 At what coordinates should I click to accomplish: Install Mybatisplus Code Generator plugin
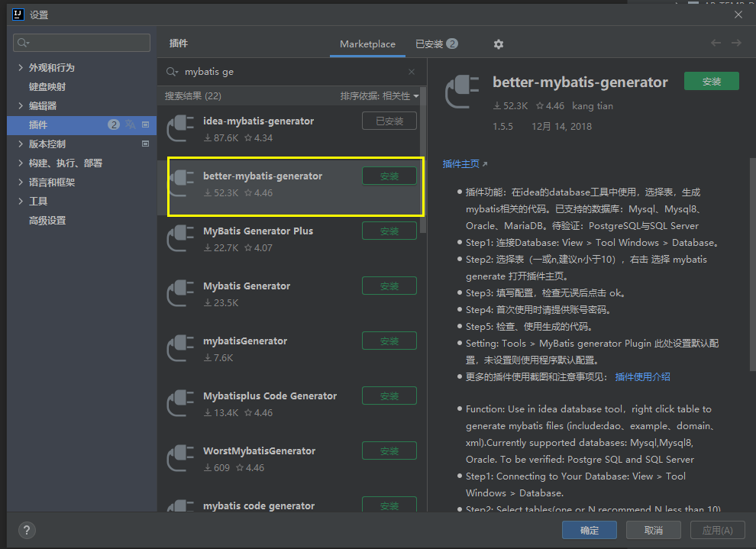point(389,396)
